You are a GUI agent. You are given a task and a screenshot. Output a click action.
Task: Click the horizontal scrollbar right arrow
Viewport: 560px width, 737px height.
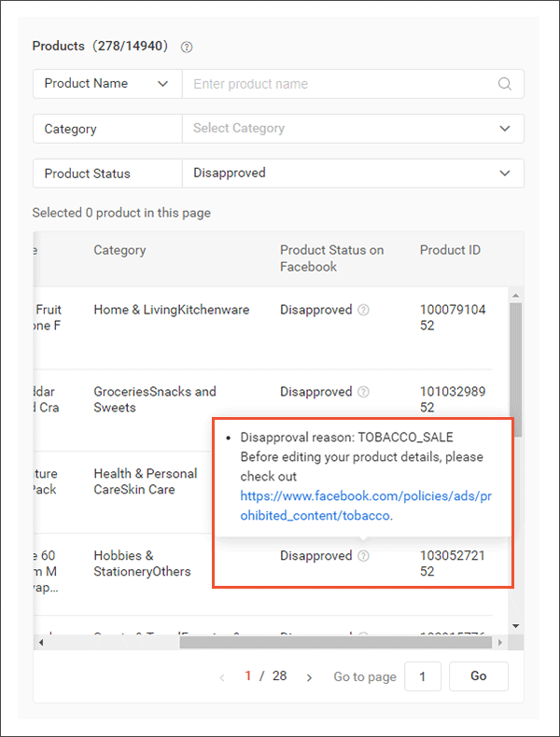500,643
